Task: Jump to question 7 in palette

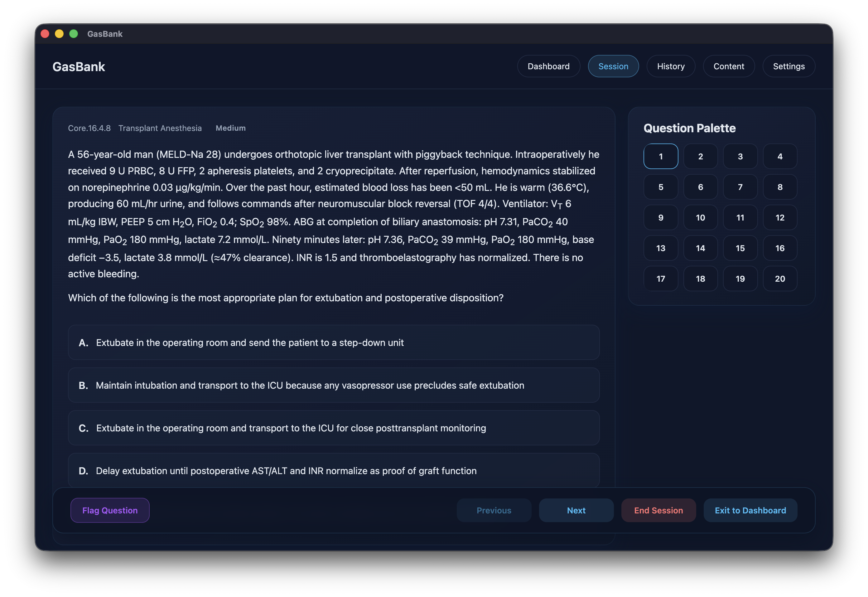Action: (740, 187)
